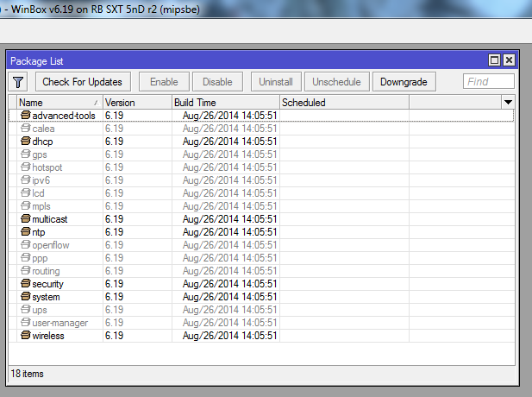Select the ups package name
This screenshot has width=532, height=397.
40,310
